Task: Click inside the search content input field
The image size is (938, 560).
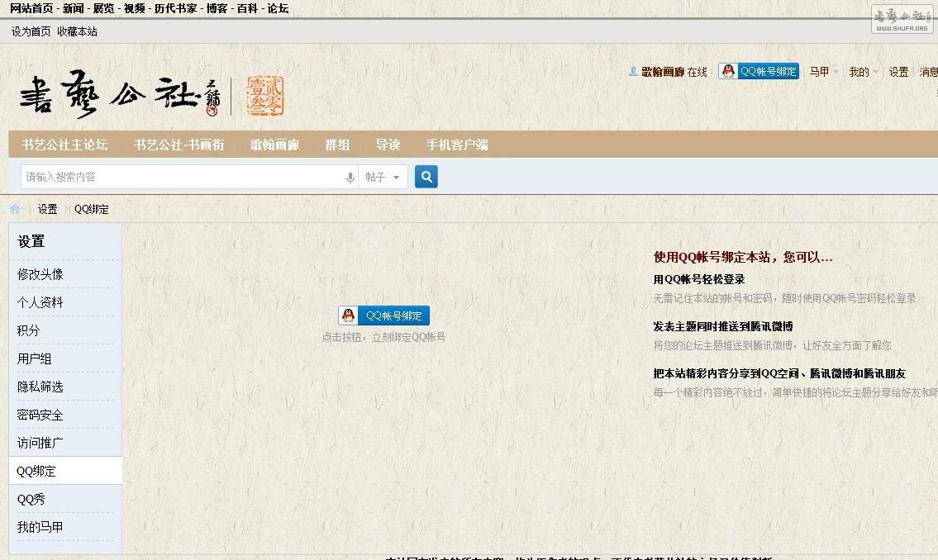Action: coord(183,178)
